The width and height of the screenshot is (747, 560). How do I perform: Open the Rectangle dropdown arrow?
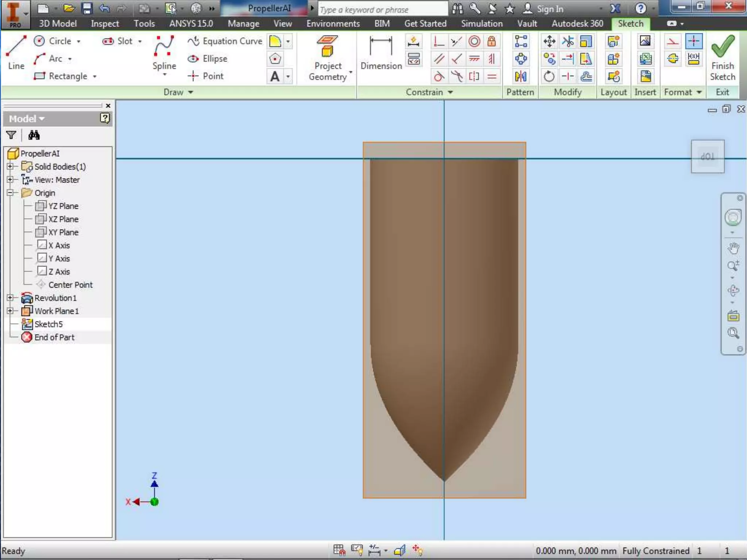[x=94, y=77]
